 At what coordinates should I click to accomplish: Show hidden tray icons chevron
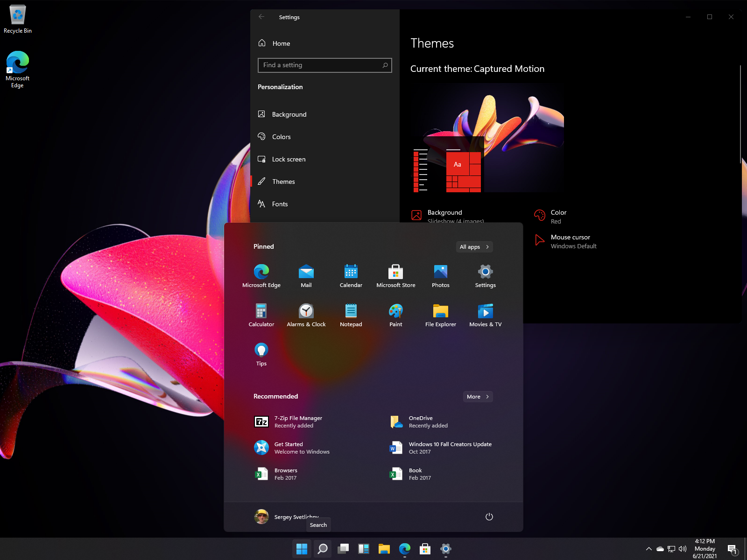pyautogui.click(x=649, y=549)
